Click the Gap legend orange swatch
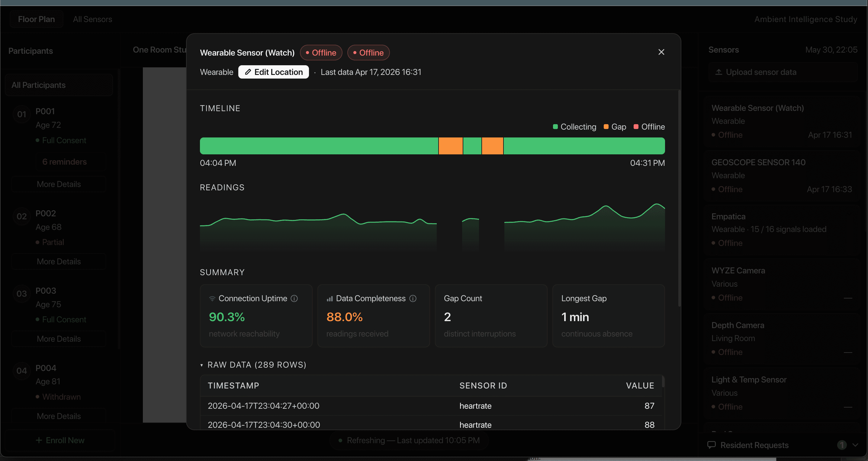Screen dimensions: 868x461 (x=606, y=127)
